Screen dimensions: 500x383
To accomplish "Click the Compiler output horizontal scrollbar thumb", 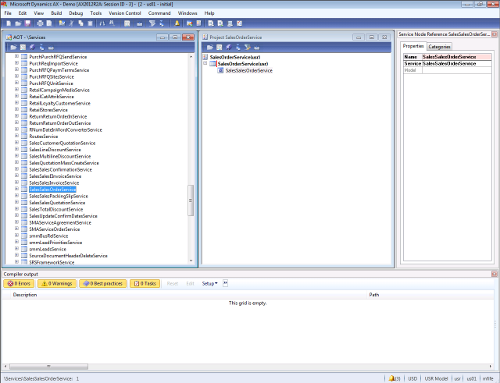I will tap(48, 366).
